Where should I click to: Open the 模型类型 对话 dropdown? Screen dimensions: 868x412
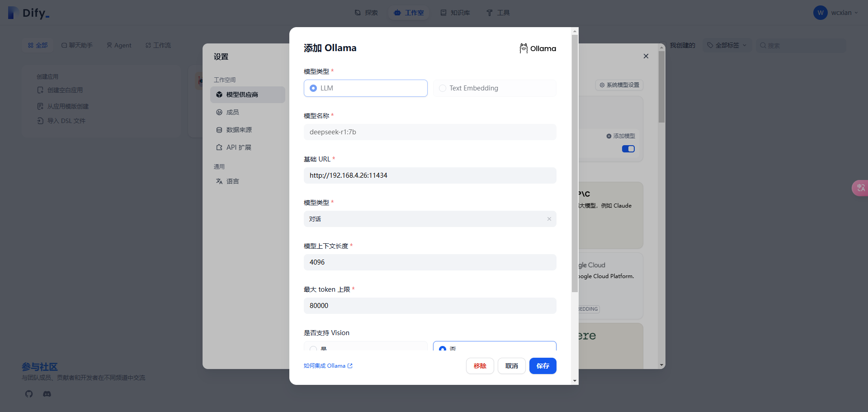tap(430, 219)
